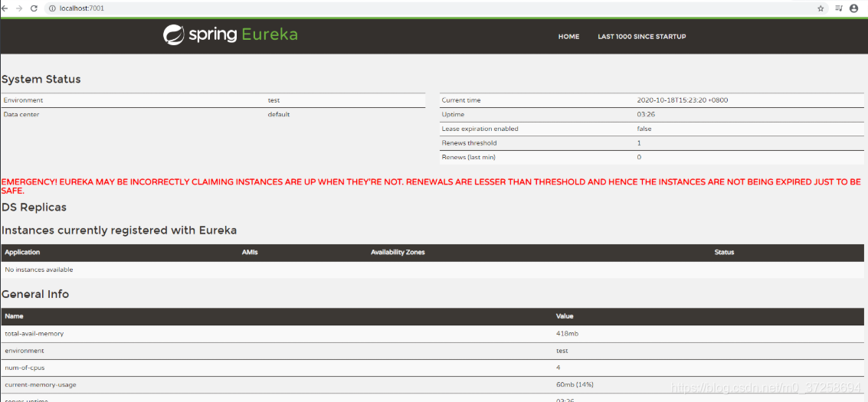Click the Availability Zones column header
The height and width of the screenshot is (402, 868).
click(398, 252)
